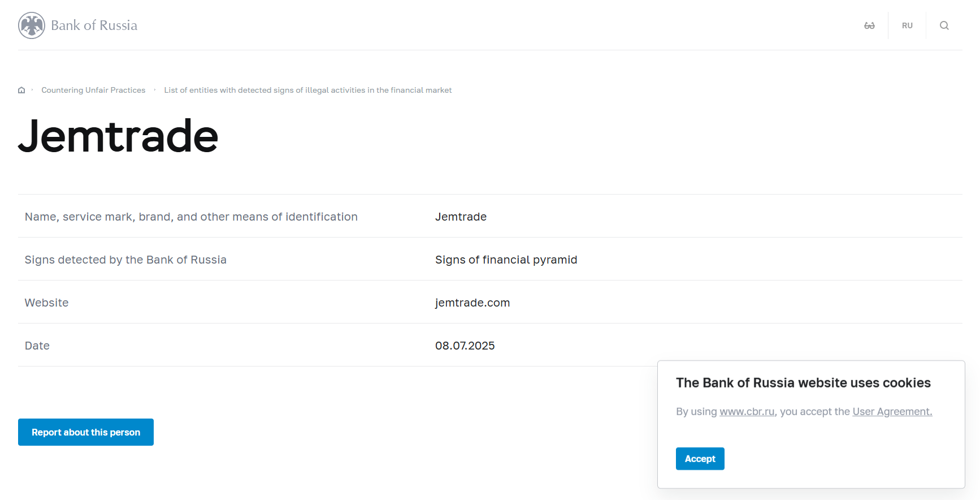Click the Bank of Russia site title
Viewport: 980px width, 500px height.
pyautogui.click(x=94, y=25)
